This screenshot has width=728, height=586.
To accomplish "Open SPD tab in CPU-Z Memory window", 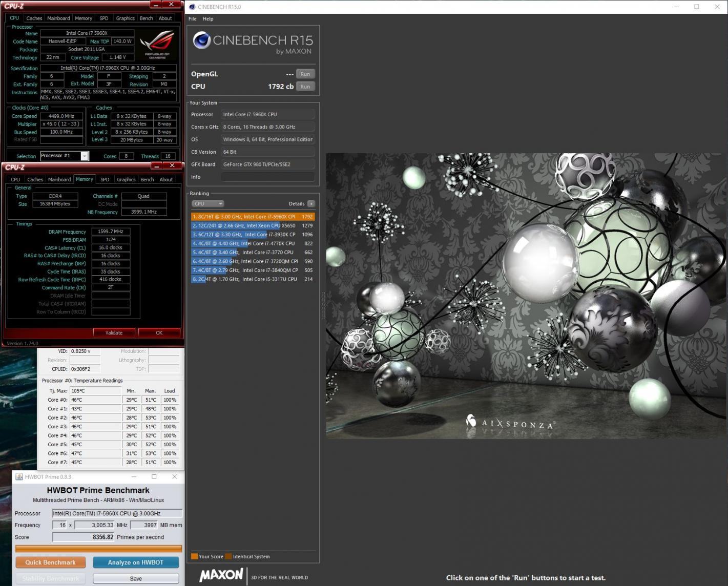I will coord(105,179).
